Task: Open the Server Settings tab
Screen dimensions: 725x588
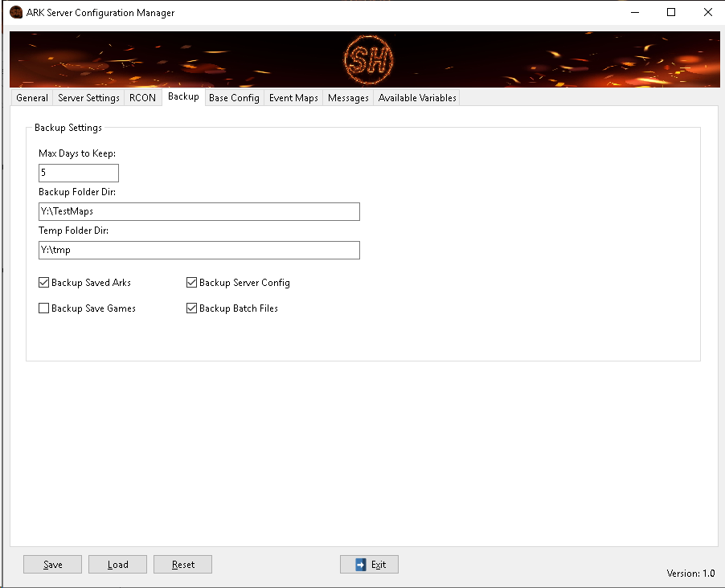Action: [88, 98]
